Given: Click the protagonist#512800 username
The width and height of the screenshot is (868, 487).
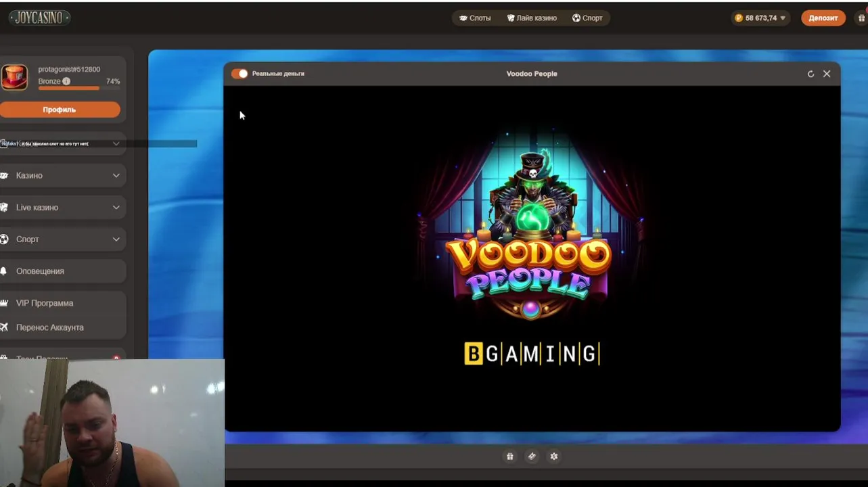Looking at the screenshot, I should coord(69,70).
